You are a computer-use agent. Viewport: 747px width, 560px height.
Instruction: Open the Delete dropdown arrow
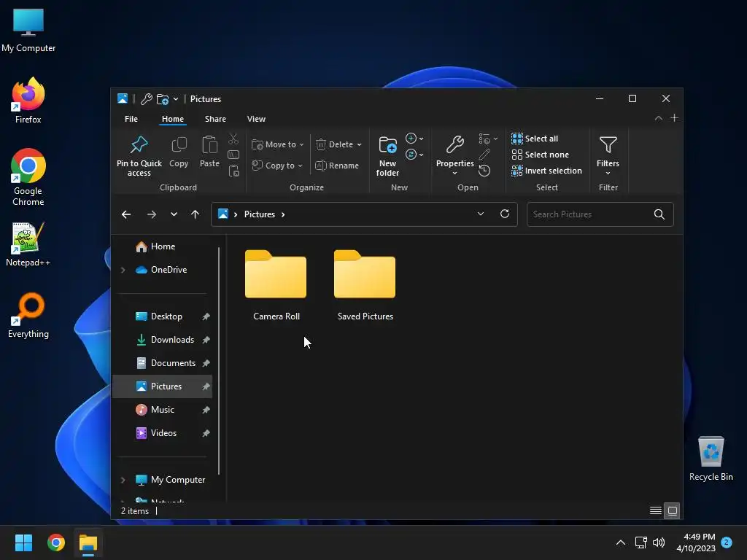pyautogui.click(x=359, y=144)
